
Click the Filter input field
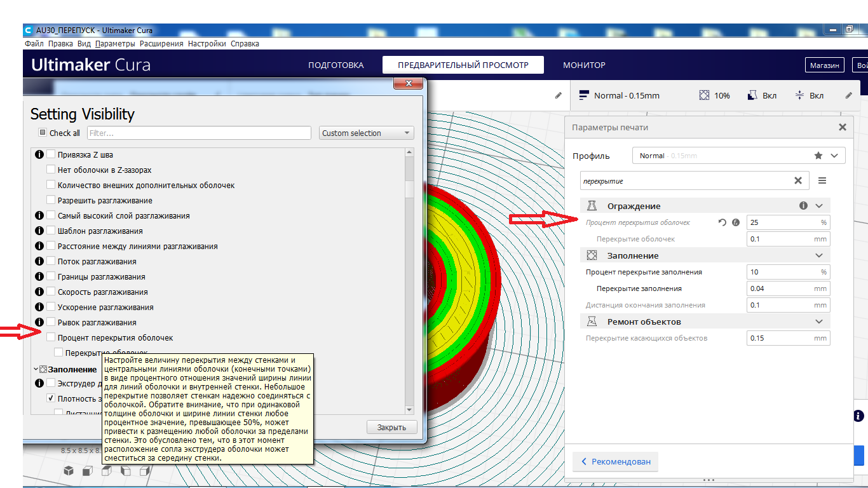pos(199,133)
